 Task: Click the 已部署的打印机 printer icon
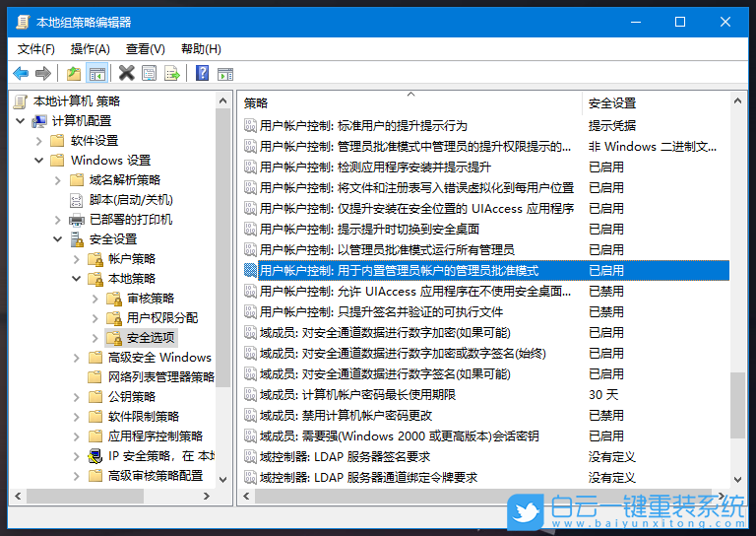pyautogui.click(x=77, y=220)
